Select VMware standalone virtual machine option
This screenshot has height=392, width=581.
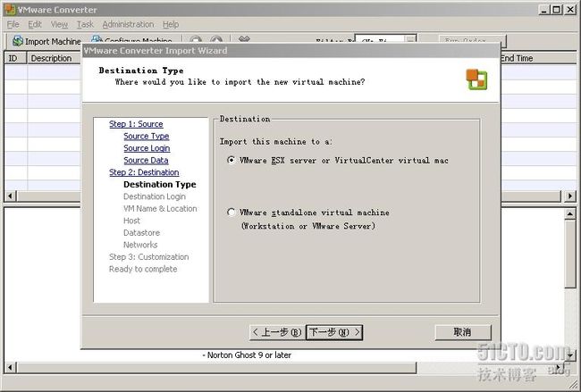(308, 213)
